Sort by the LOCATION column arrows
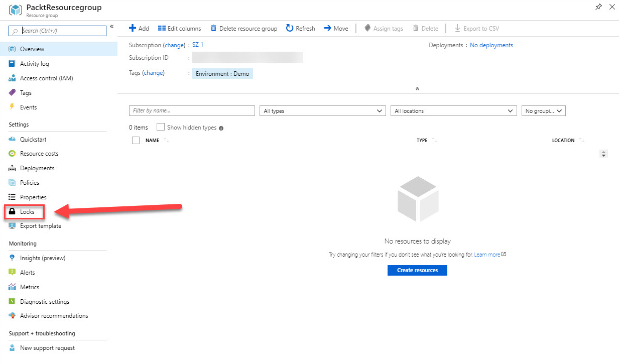The image size is (619, 364). [581, 141]
